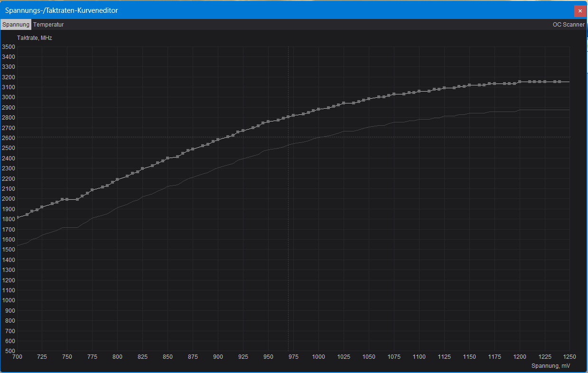This screenshot has width=588, height=373.
Task: Close the Kurveneditor window
Action: pyautogui.click(x=580, y=10)
